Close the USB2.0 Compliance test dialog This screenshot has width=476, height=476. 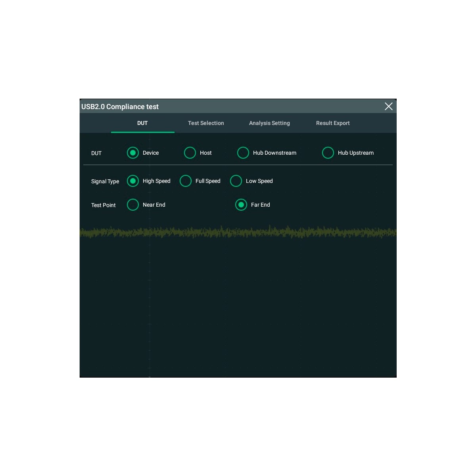pyautogui.click(x=388, y=106)
